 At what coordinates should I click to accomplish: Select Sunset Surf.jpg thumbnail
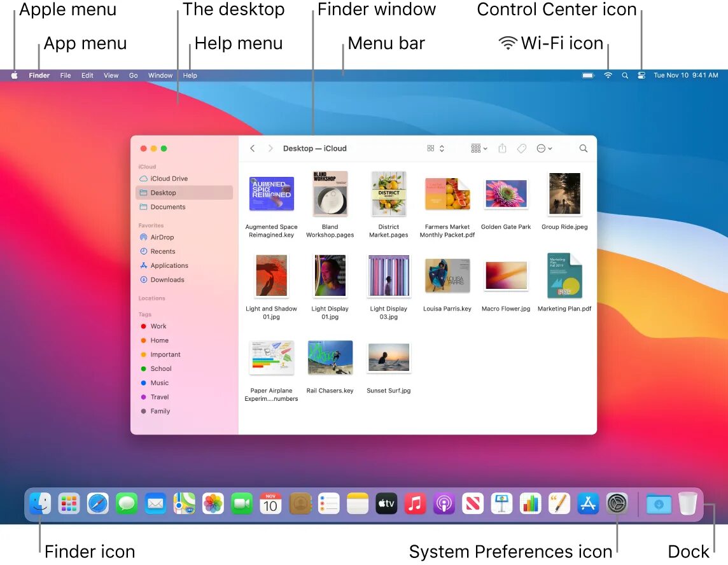389,358
